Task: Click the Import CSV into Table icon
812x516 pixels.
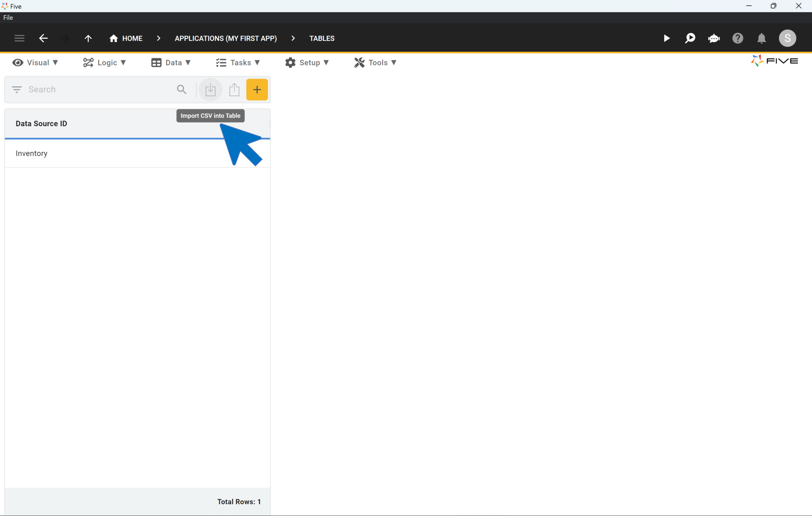Action: point(210,90)
